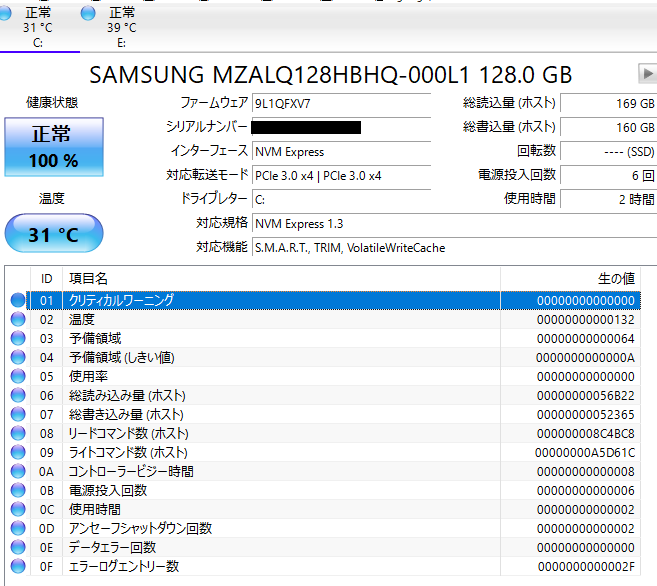Click status icon for row 0C 使用時間
657x586 pixels.
(18, 509)
